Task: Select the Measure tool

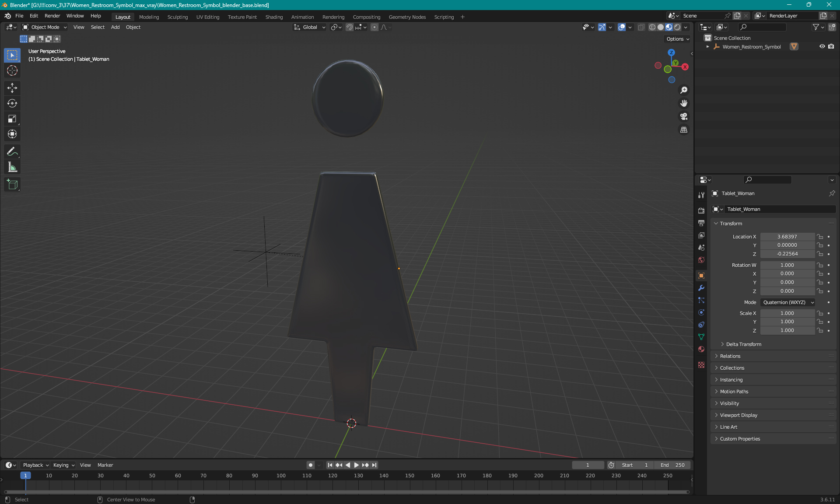Action: tap(12, 167)
